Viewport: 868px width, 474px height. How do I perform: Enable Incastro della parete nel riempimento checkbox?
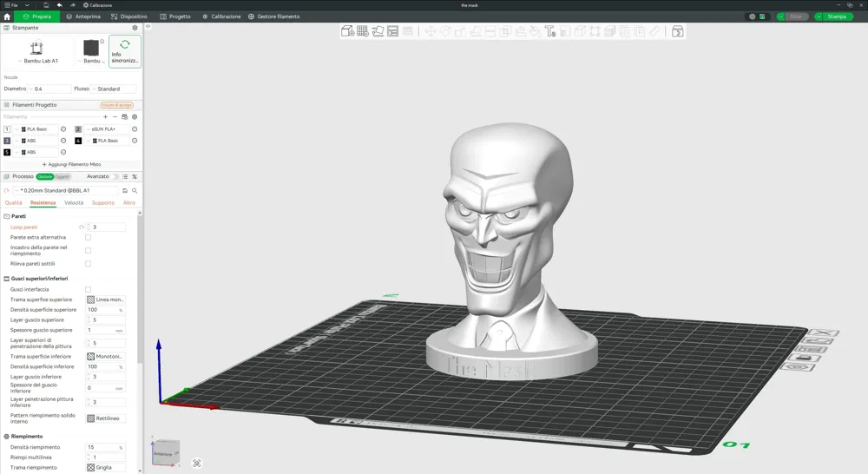pyautogui.click(x=88, y=250)
